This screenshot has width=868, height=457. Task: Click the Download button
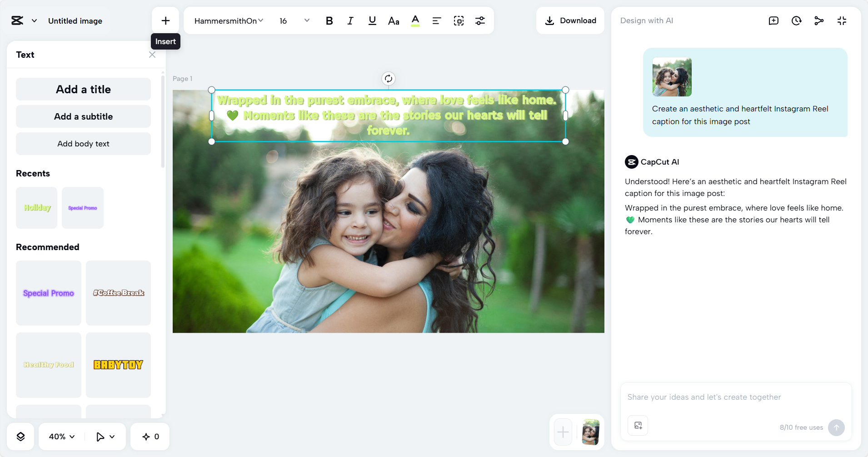click(570, 20)
